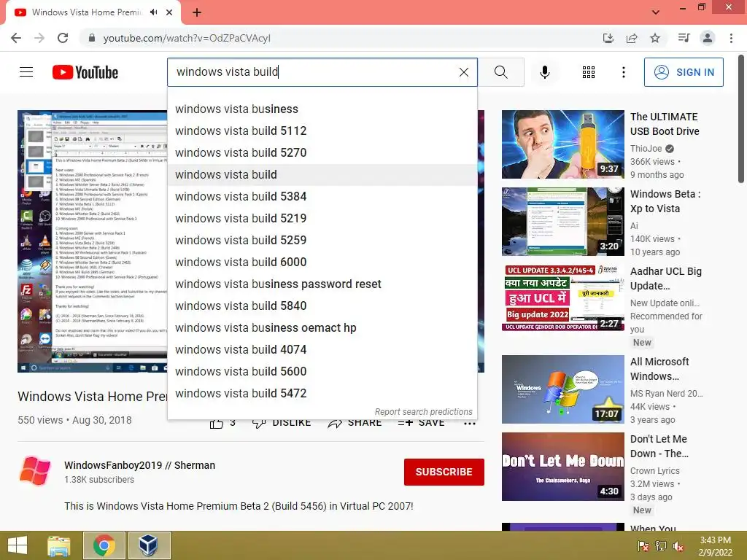This screenshot has width=747, height=560.
Task: Select suggestion 'windows vista build 5384'
Action: (322, 197)
